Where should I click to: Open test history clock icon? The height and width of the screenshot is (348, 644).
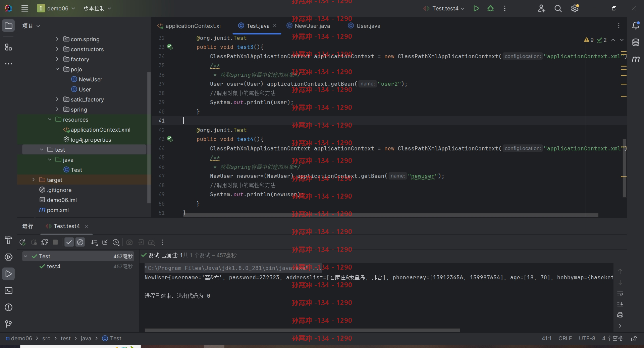pyautogui.click(x=116, y=242)
